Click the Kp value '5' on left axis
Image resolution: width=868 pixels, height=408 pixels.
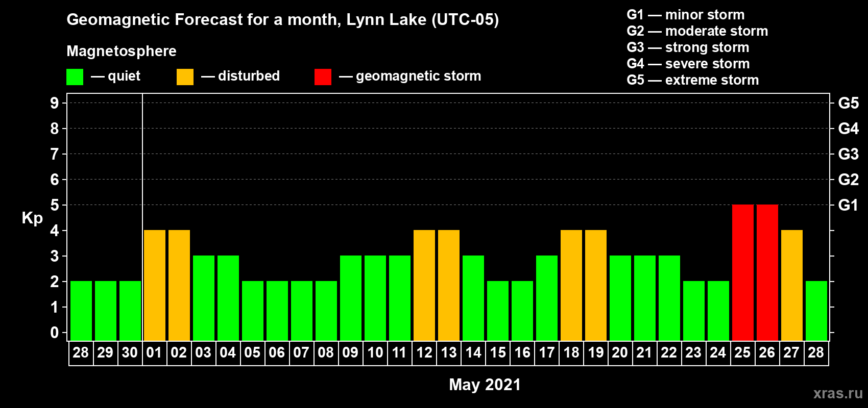point(55,205)
